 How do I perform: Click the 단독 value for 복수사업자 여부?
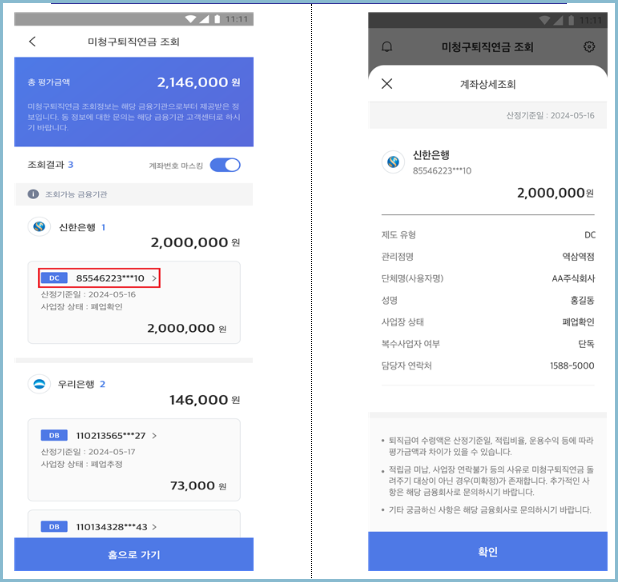point(586,344)
